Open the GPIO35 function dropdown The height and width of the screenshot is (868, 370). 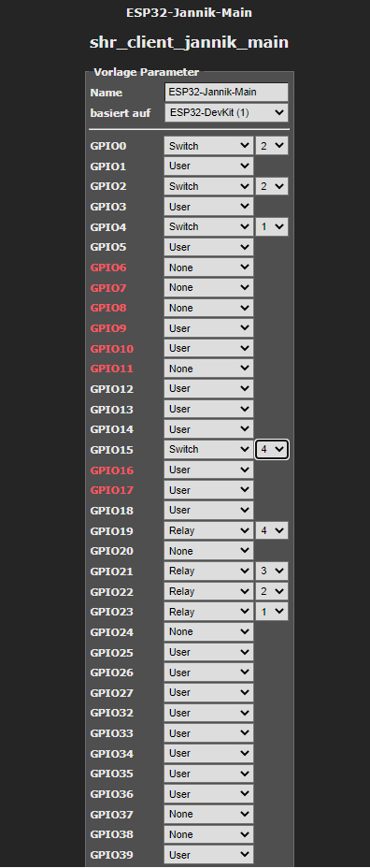coord(209,774)
